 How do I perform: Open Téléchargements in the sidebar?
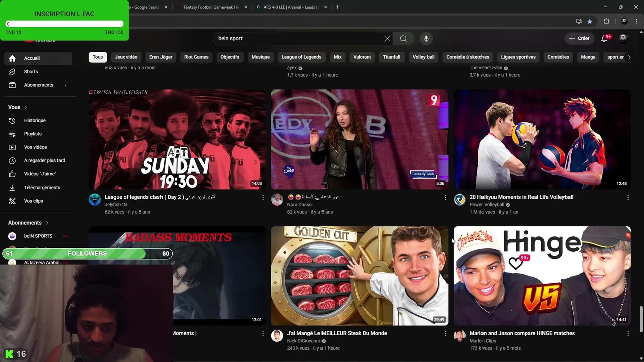(x=38, y=188)
